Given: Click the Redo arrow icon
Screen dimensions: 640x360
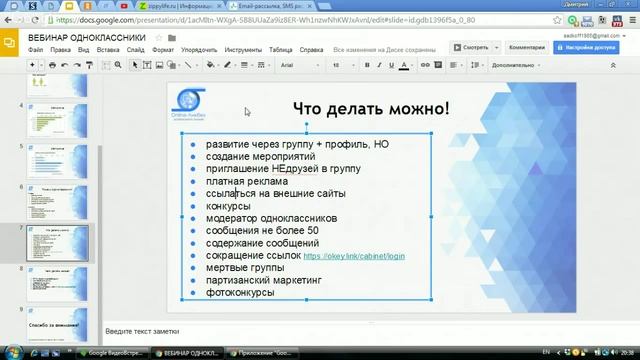Looking at the screenshot, I should (x=77, y=65).
